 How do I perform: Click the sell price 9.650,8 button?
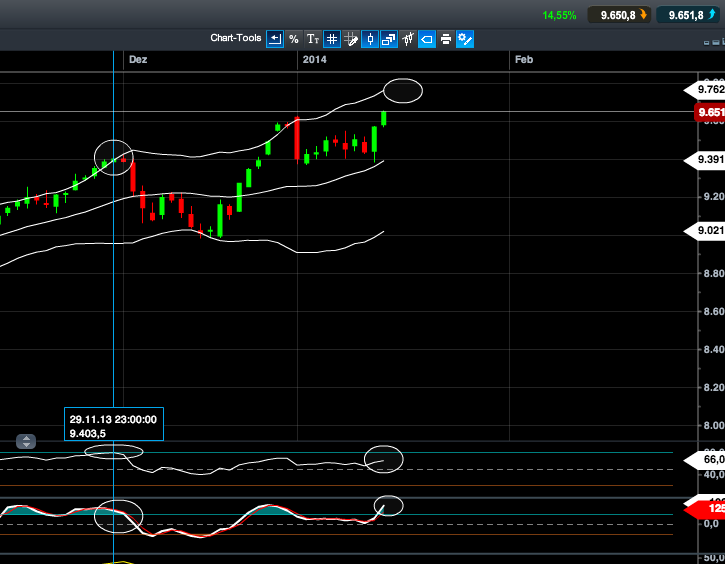tap(620, 15)
